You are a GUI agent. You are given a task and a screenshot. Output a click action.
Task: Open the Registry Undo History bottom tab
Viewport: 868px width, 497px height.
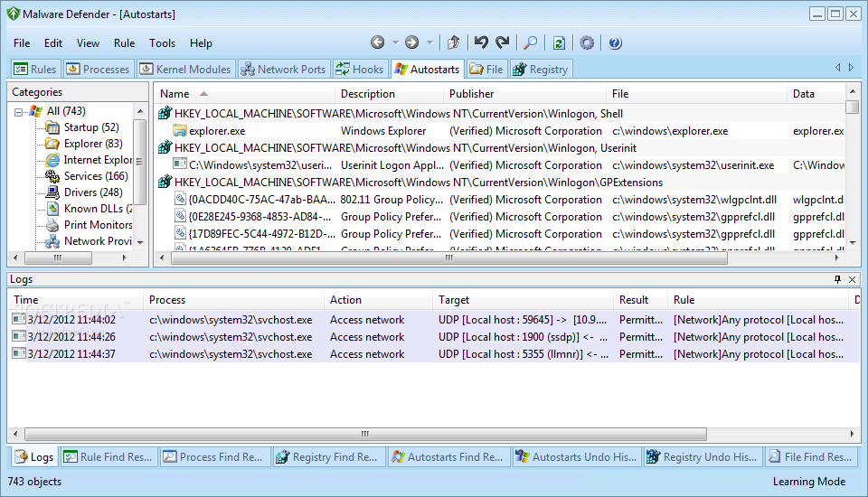tap(703, 457)
